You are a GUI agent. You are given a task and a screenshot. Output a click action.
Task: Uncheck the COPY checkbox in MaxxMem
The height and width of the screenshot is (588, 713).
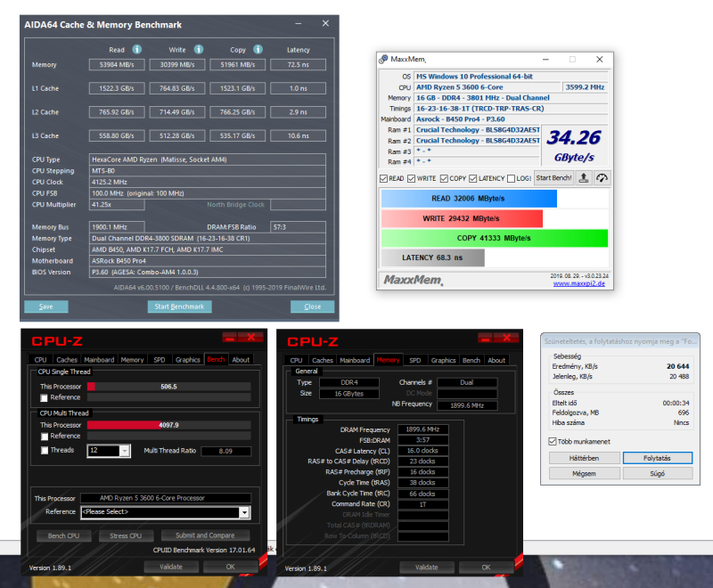(x=444, y=178)
